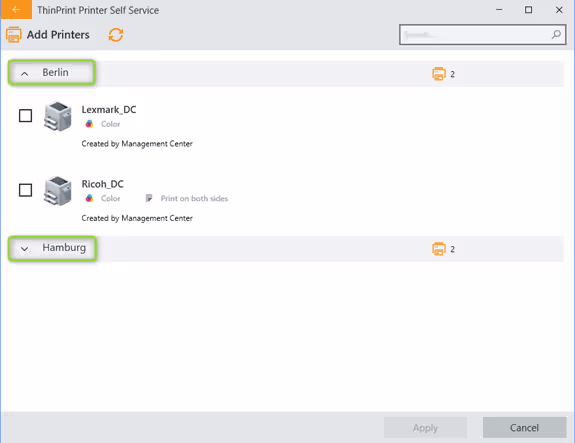Click 'Print on both sides' text
Viewport: 575px width, 443px height.
click(194, 198)
